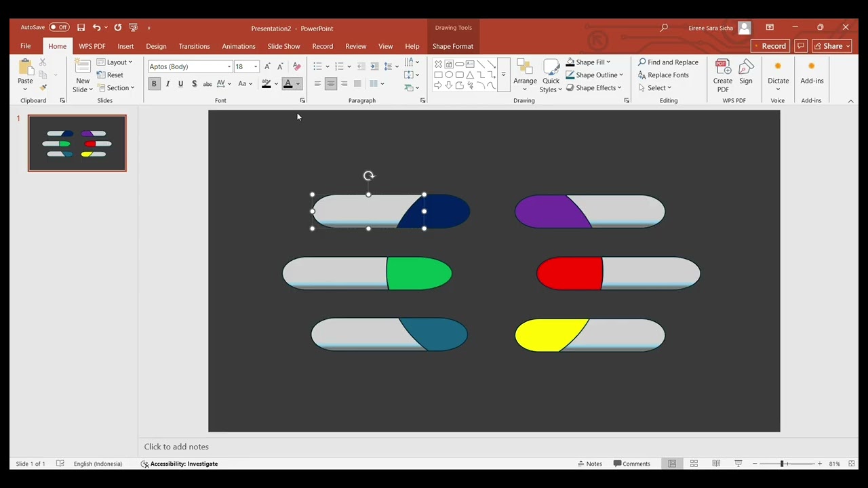Click the Sign pen icon
The height and width of the screenshot is (488, 868).
click(x=746, y=67)
